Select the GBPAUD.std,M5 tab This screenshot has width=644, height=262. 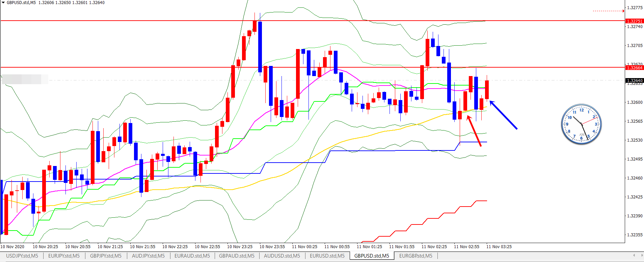[237, 256]
